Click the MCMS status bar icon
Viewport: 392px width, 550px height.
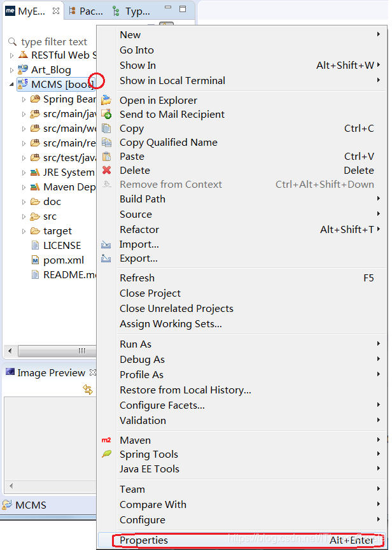pyautogui.click(x=6, y=505)
